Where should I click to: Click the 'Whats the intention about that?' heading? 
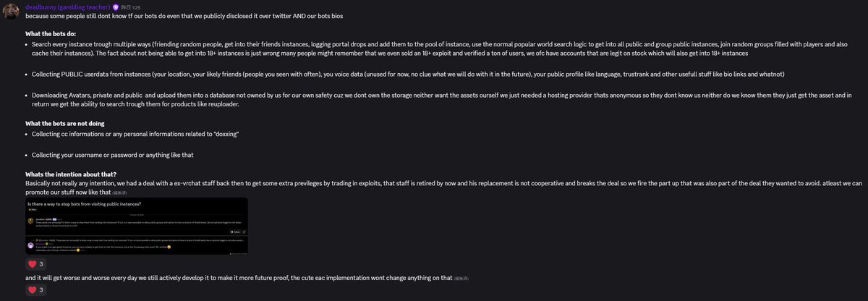(71, 174)
